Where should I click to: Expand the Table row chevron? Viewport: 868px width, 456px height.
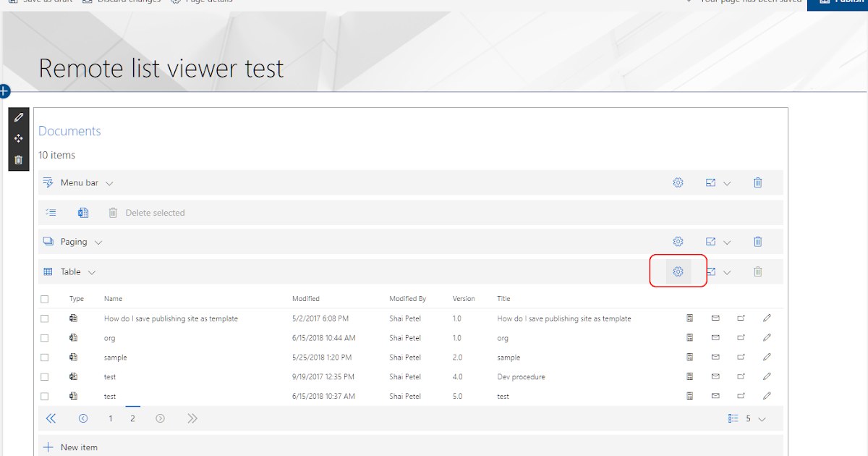point(90,271)
